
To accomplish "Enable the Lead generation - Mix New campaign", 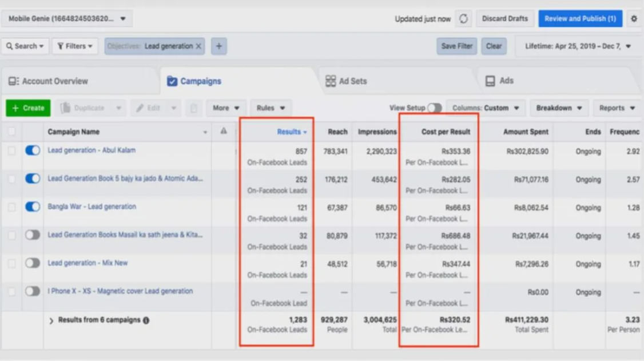I will [x=33, y=263].
